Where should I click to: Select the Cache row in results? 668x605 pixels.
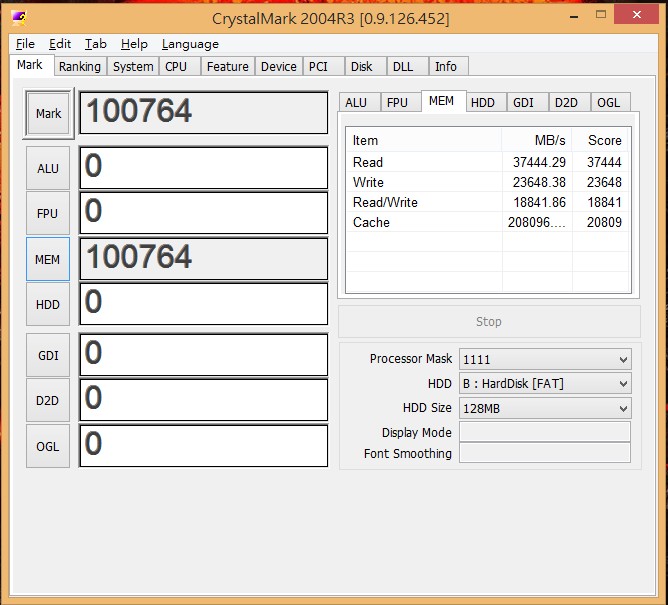tap(488, 222)
